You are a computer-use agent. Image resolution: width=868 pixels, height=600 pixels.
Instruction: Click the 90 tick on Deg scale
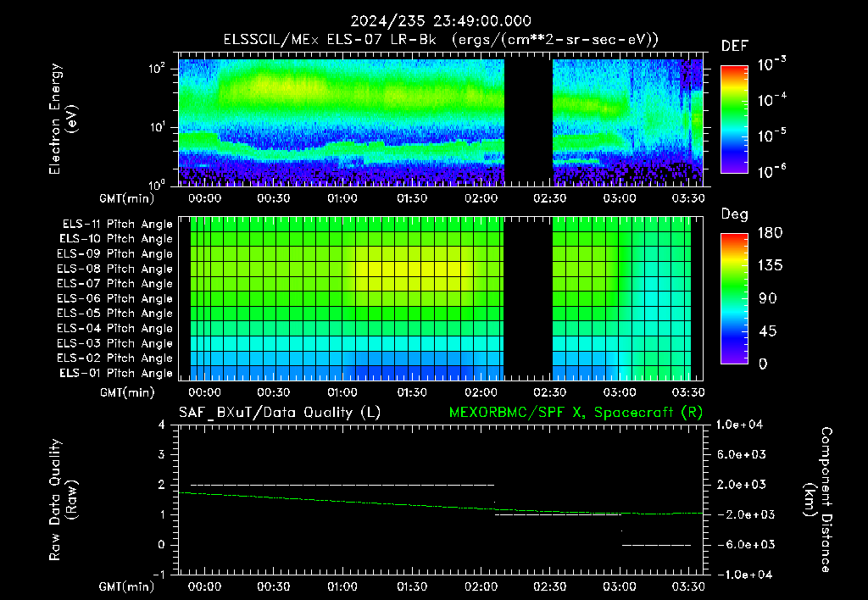point(767,298)
